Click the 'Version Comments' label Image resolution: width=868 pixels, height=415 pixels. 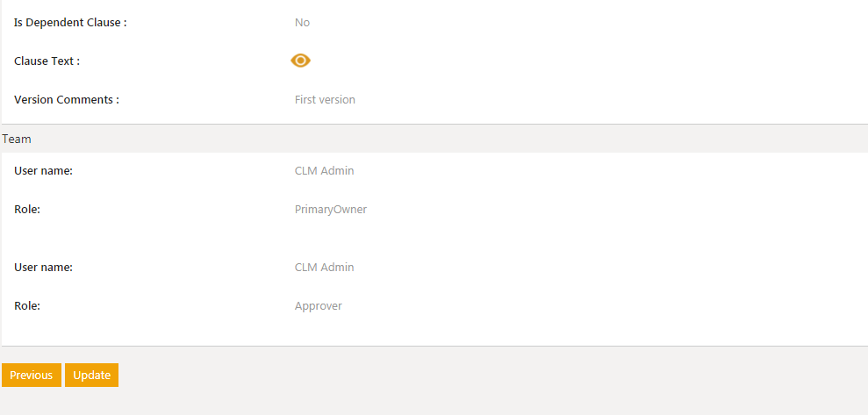[x=67, y=99]
